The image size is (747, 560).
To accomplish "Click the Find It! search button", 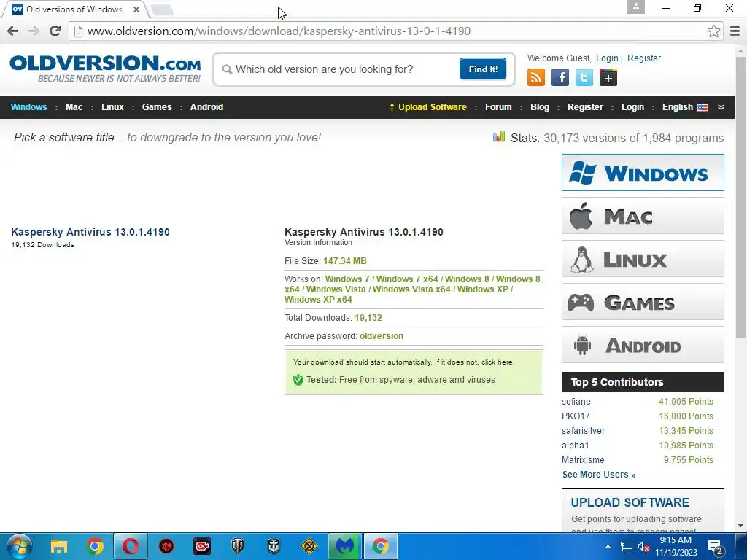I will 483,69.
